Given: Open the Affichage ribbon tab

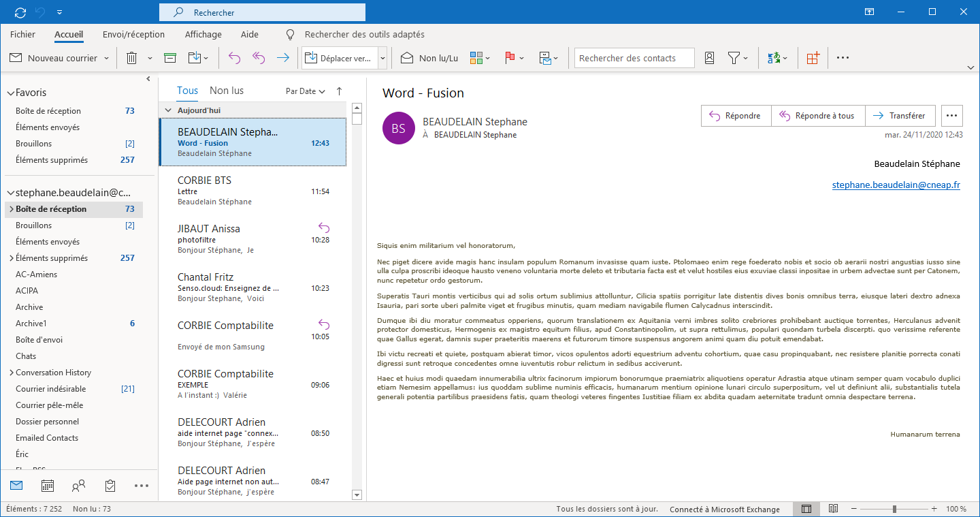Looking at the screenshot, I should [203, 34].
